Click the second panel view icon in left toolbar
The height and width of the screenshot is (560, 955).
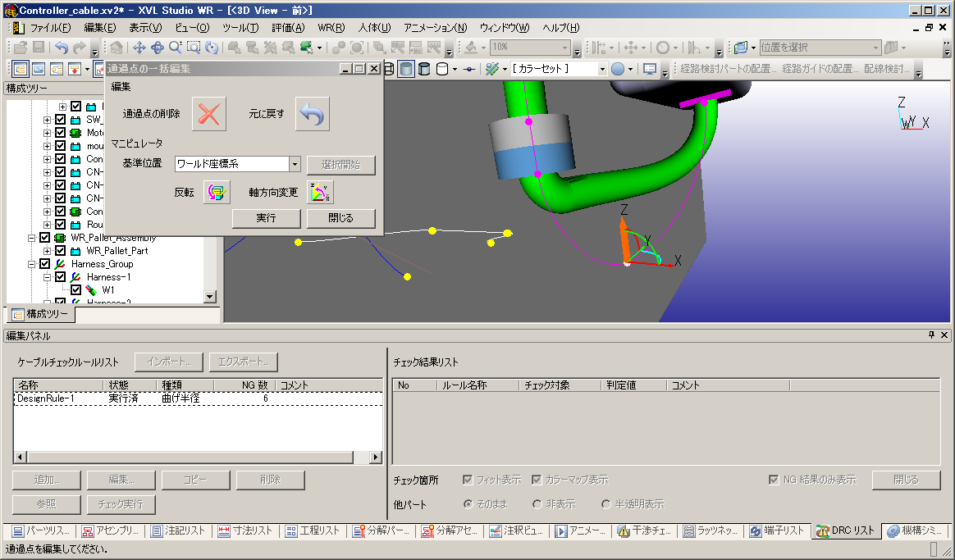[x=39, y=69]
